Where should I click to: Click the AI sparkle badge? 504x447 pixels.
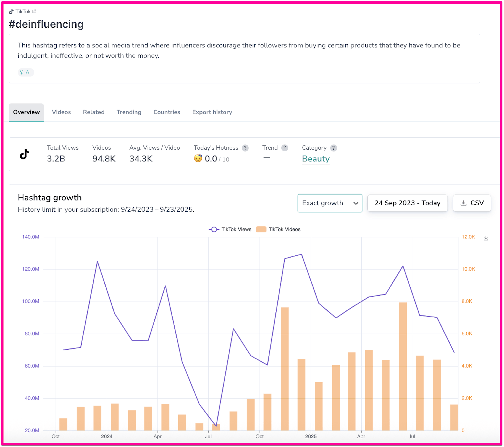pos(26,72)
